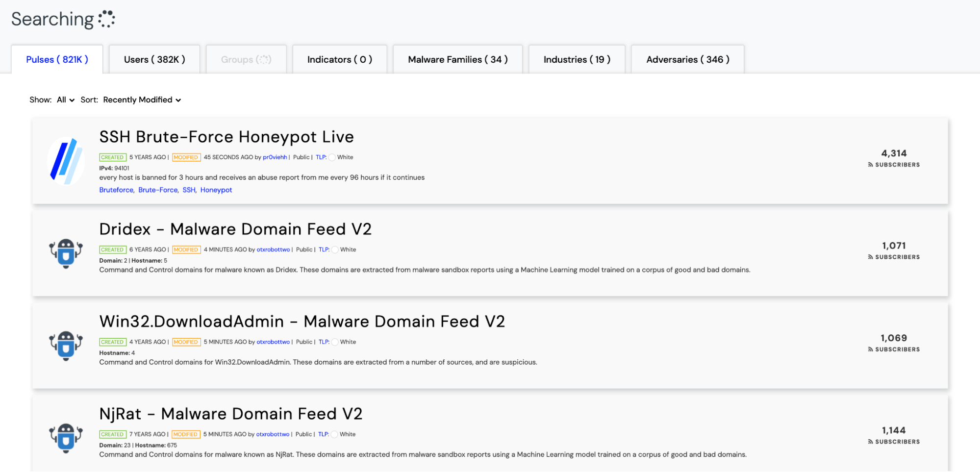980x472 pixels.
Task: Click the MODIFIED badge on Dridex pulse
Action: (186, 249)
